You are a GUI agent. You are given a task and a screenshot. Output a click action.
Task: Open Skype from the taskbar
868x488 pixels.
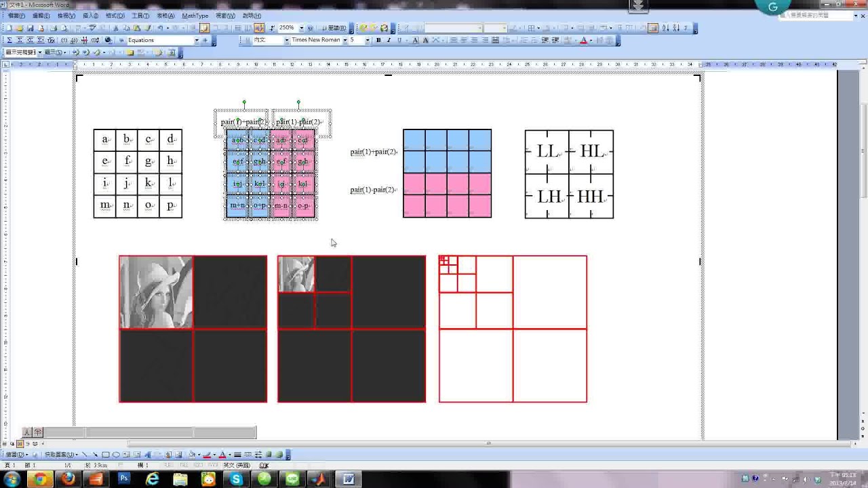(236, 479)
